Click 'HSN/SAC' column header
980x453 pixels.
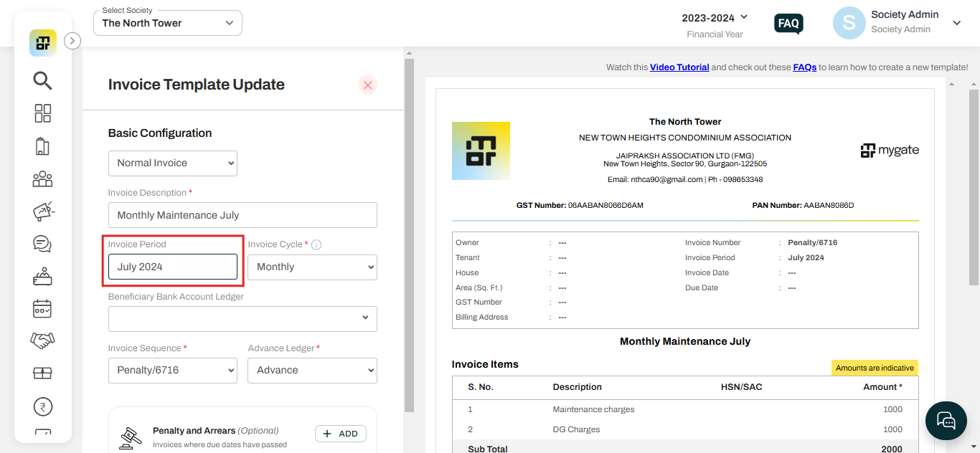click(742, 387)
